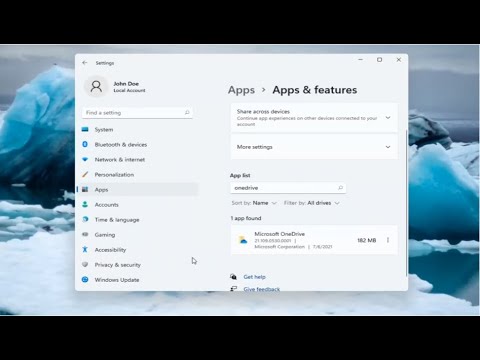The height and width of the screenshot is (360, 480).
Task: Expand More settings chevron
Action: coord(388,147)
